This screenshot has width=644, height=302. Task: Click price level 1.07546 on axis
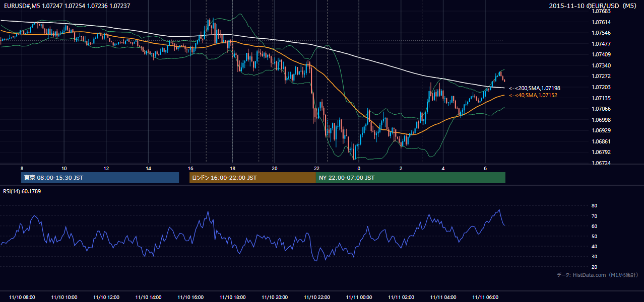tap(601, 33)
